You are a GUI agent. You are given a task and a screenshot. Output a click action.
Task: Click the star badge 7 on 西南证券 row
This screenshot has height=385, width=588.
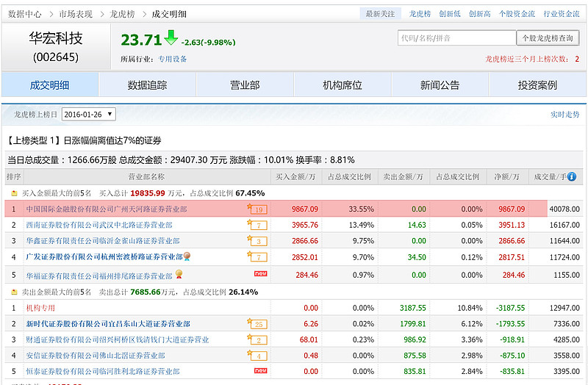(257, 225)
